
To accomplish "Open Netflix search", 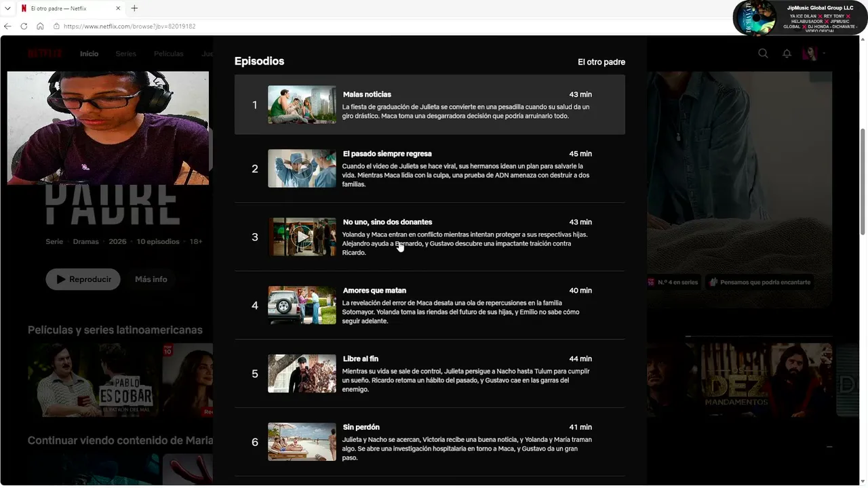I will (x=763, y=54).
